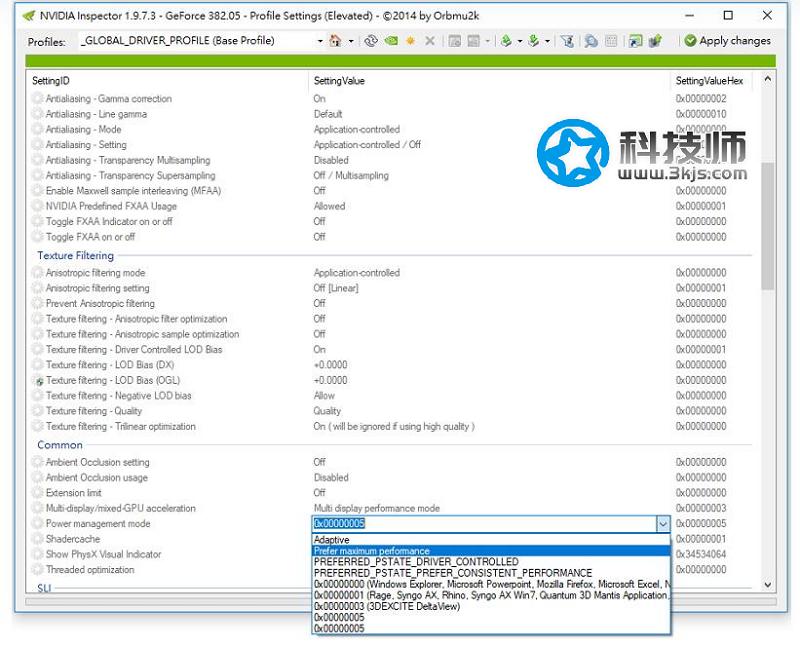
Task: Click the SettingValue column header
Action: (489, 81)
